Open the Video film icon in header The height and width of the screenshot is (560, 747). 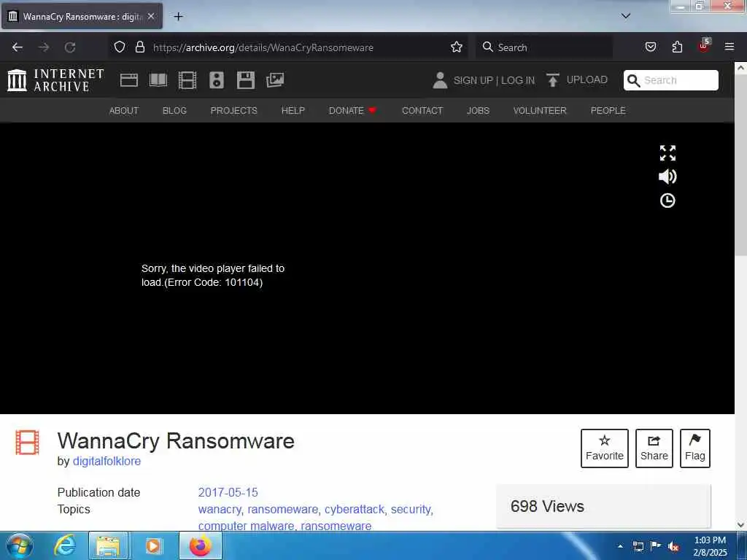(187, 80)
